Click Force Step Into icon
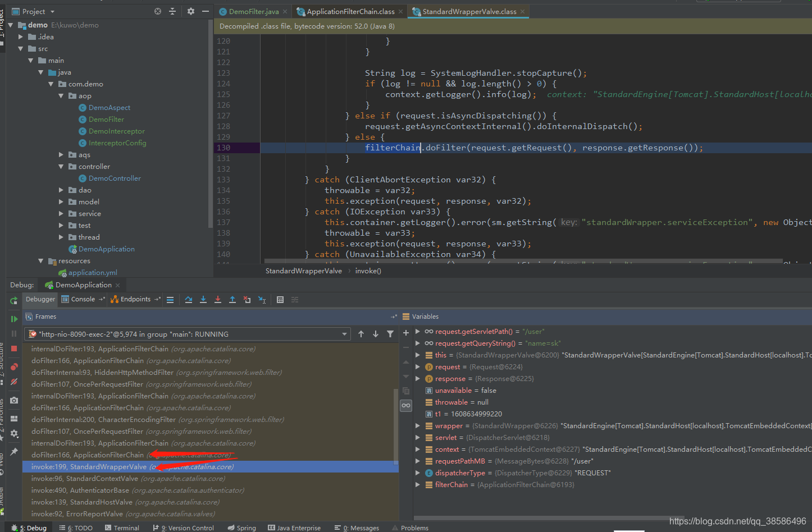812x532 pixels. [218, 300]
